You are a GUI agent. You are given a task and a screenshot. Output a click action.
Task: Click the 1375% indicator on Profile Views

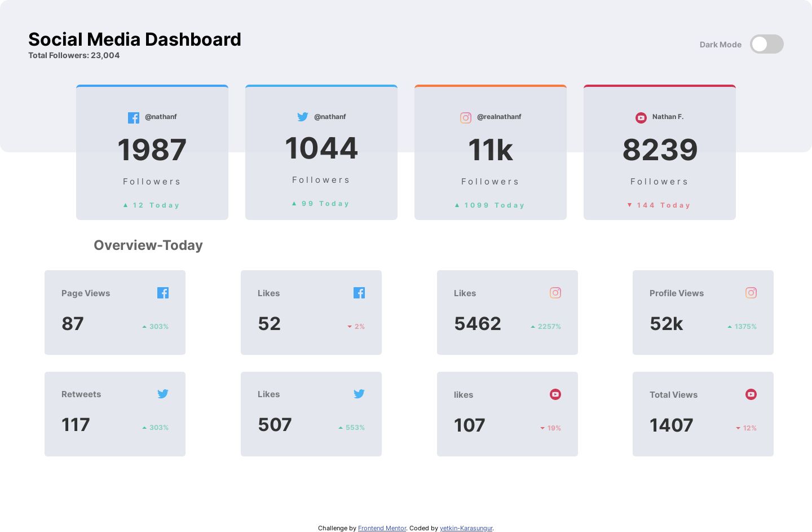tap(742, 327)
